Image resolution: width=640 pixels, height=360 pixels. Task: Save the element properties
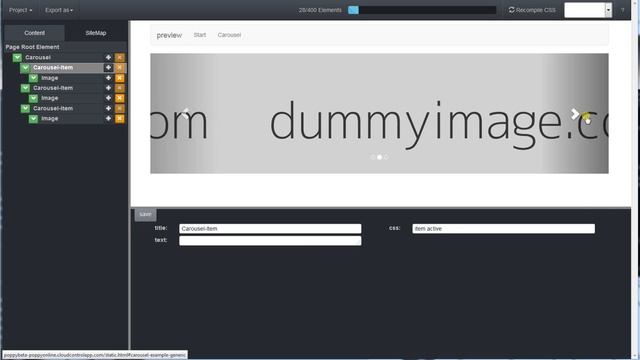[145, 214]
